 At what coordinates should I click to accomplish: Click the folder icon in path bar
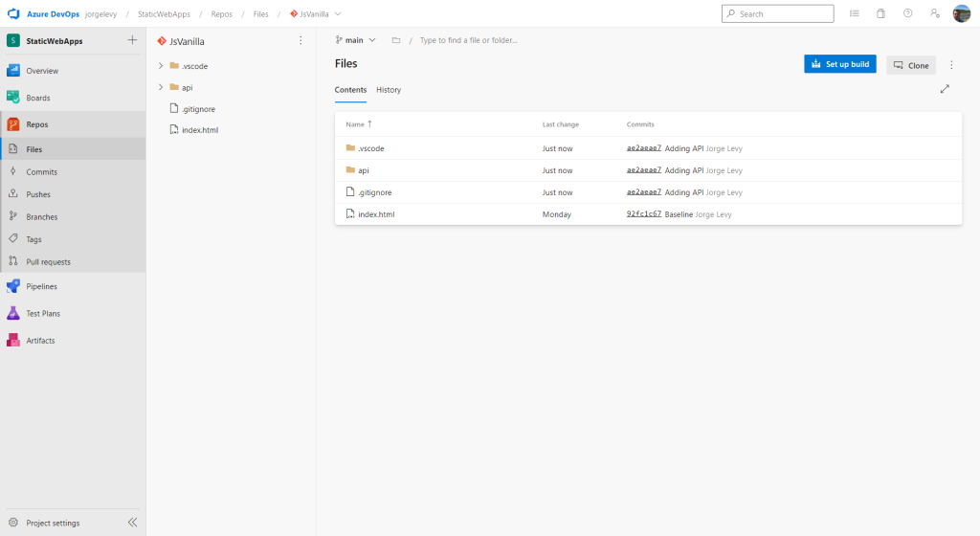(395, 40)
